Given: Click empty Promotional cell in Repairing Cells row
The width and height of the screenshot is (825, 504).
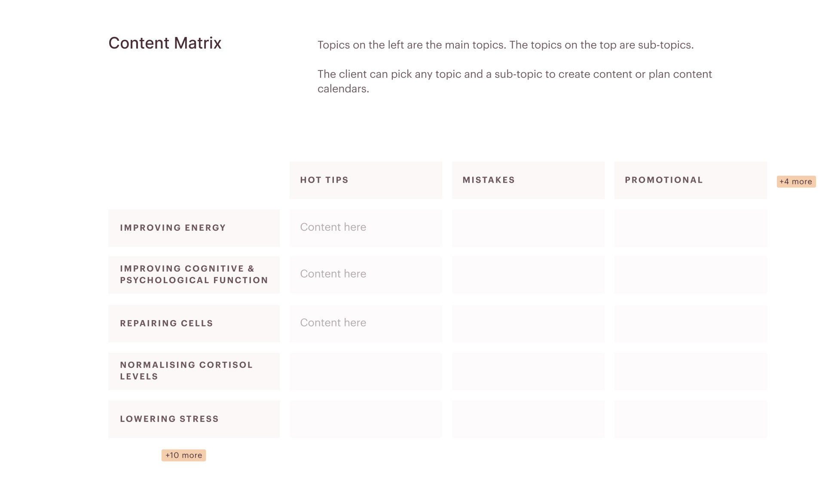Looking at the screenshot, I should (x=691, y=324).
